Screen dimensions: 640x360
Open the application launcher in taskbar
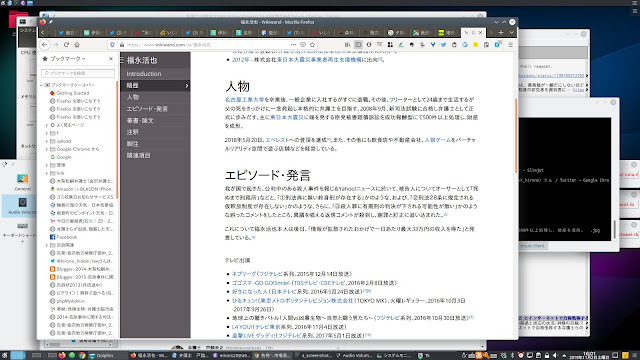point(4,356)
